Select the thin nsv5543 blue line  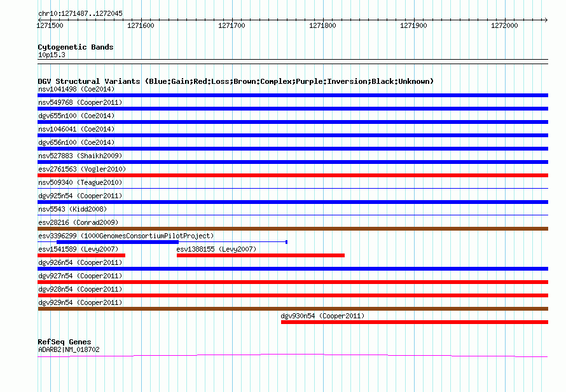pyautogui.click(x=293, y=215)
